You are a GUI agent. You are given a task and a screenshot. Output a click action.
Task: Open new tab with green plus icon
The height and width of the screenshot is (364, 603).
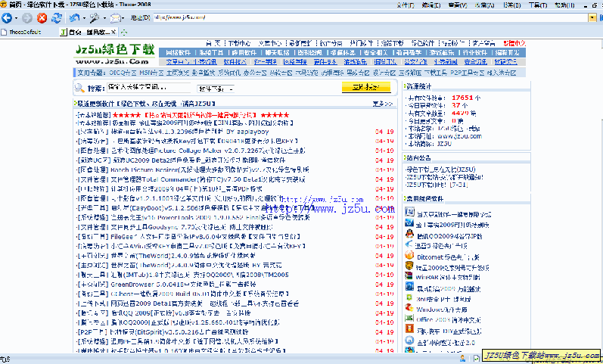tap(124, 33)
